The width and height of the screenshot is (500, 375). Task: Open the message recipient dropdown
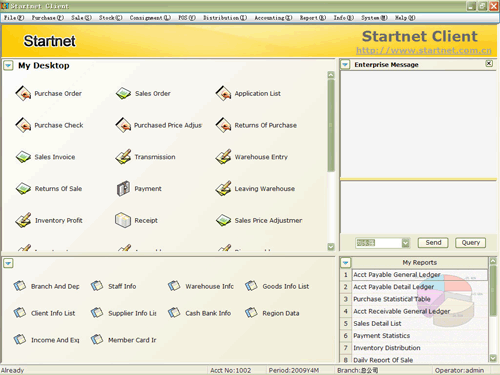[x=405, y=243]
